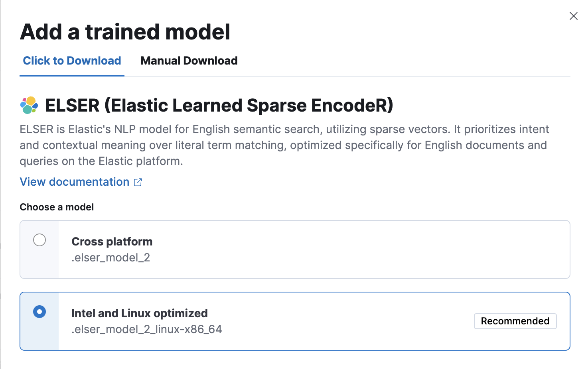Close the Add a trained model dialog
The image size is (588, 369).
click(573, 16)
